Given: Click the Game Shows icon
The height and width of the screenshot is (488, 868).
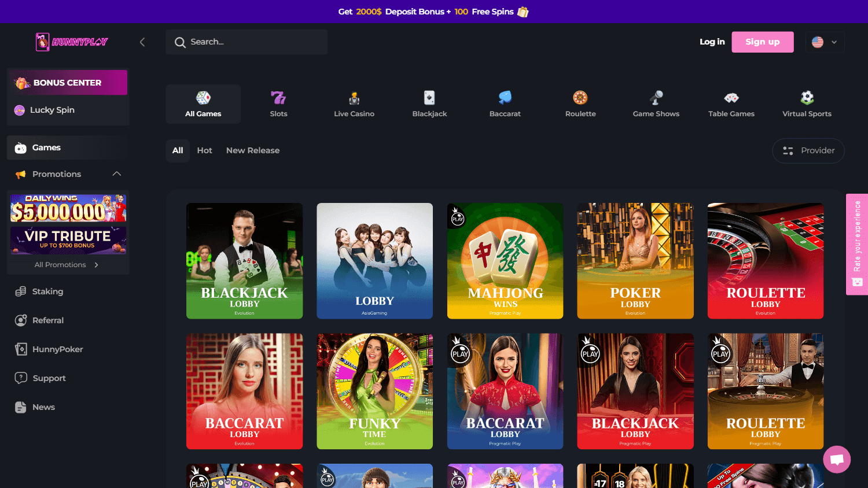Looking at the screenshot, I should tap(656, 104).
